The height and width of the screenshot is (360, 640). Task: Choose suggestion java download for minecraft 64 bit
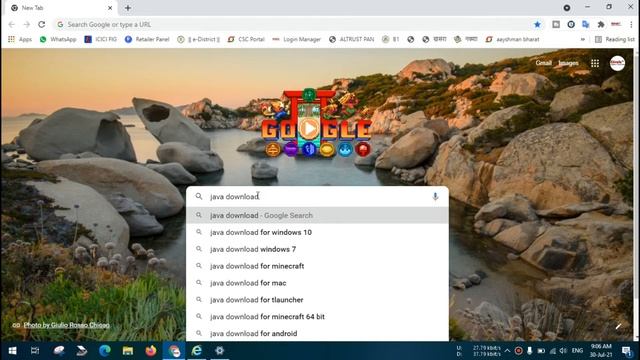(x=317, y=317)
